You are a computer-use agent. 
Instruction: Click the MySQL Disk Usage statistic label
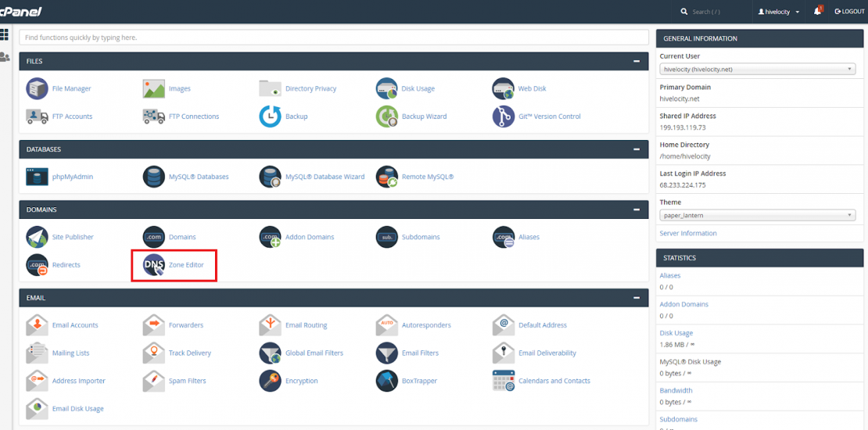[x=689, y=361]
